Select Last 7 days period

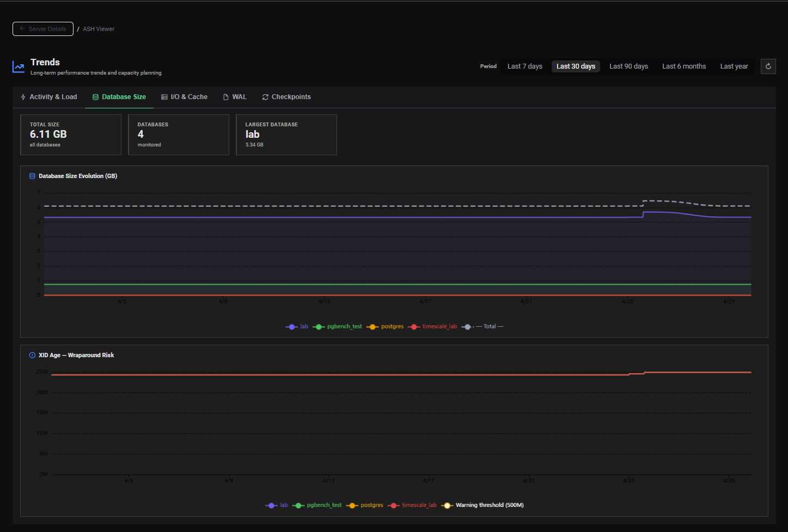pyautogui.click(x=525, y=66)
